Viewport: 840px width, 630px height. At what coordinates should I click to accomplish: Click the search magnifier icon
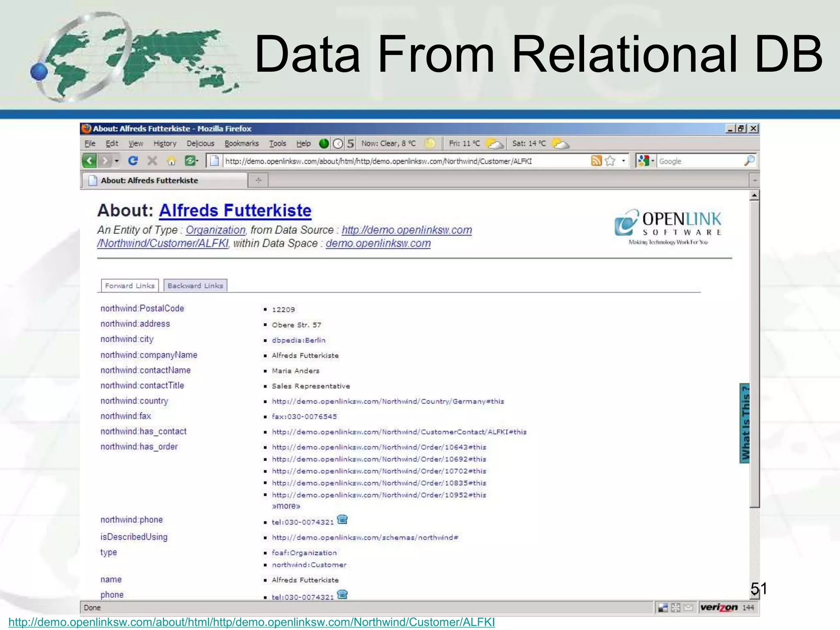coord(749,161)
